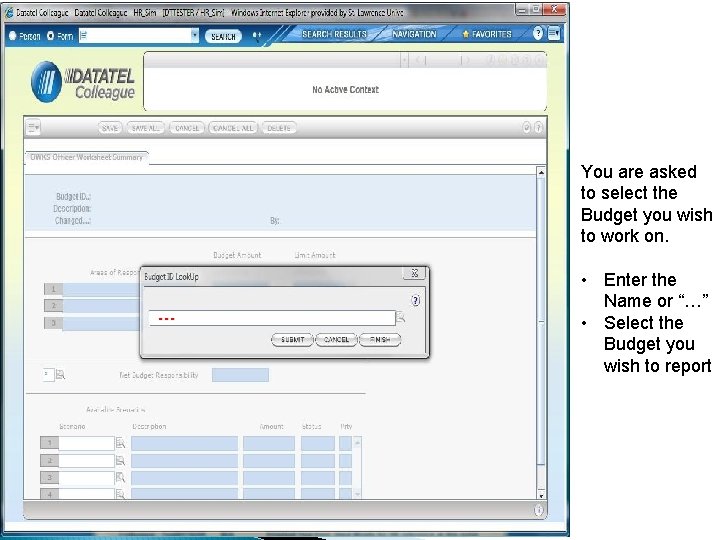Click the add-person icon beside SEARCH
Screen dimensions: 720x540
point(257,36)
